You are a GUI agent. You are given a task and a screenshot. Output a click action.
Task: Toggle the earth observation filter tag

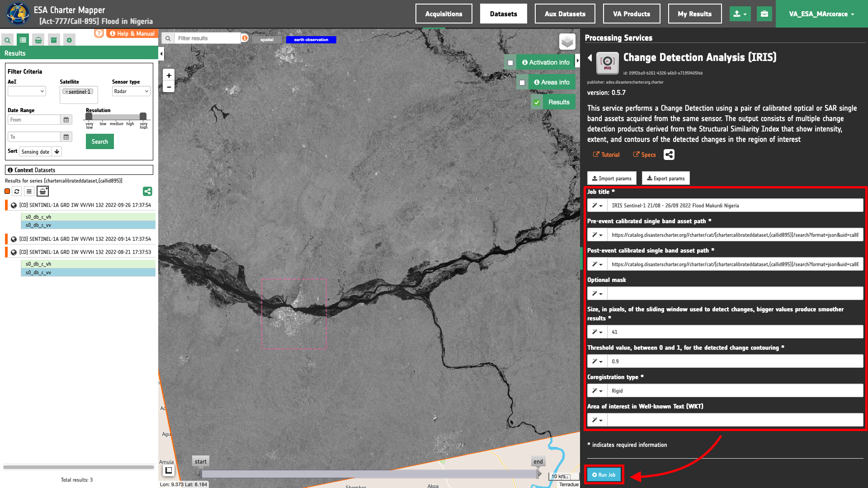pyautogui.click(x=311, y=40)
